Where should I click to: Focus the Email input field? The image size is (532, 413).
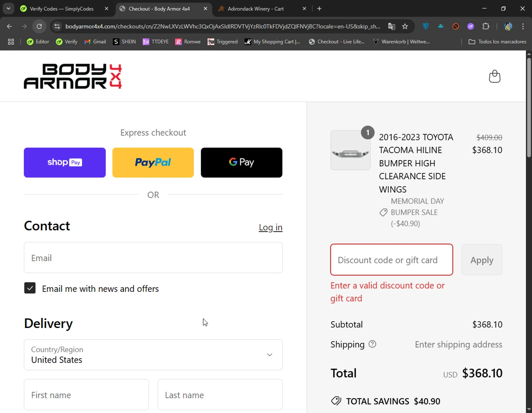tap(153, 258)
